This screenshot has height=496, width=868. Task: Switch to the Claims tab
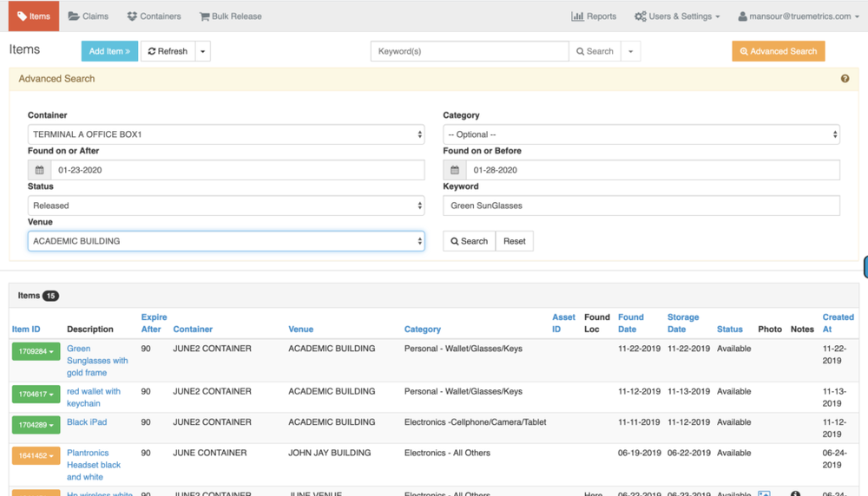click(89, 16)
